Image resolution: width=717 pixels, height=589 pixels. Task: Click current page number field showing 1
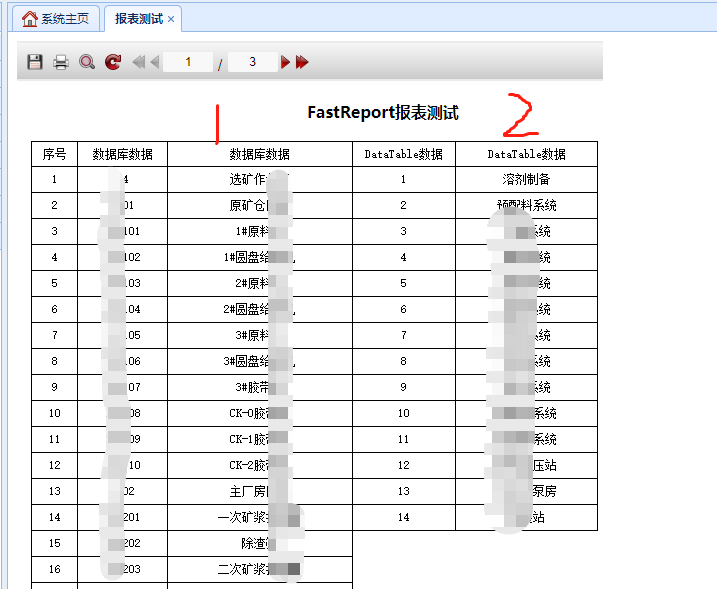point(188,62)
